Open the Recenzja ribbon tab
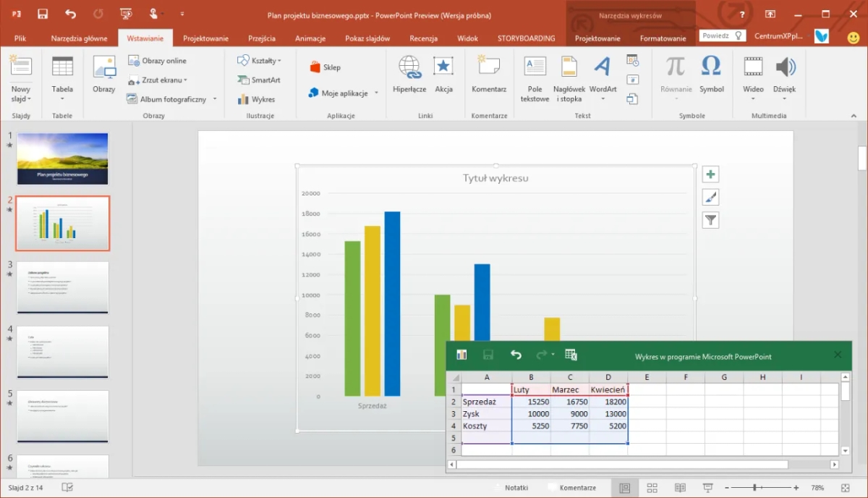 423,38
